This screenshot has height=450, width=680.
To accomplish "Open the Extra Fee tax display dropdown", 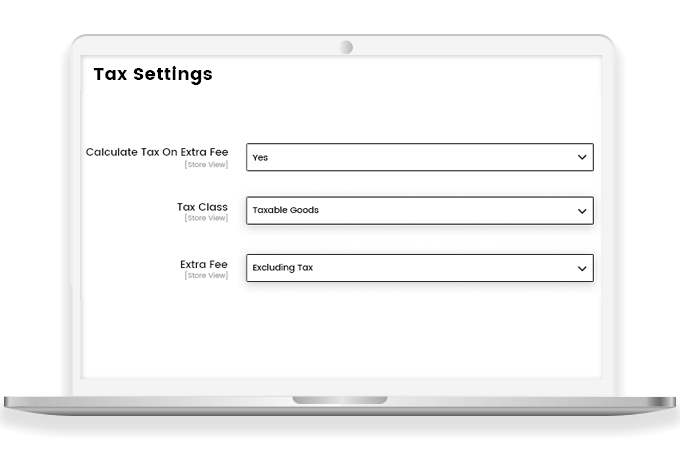I will 419,268.
